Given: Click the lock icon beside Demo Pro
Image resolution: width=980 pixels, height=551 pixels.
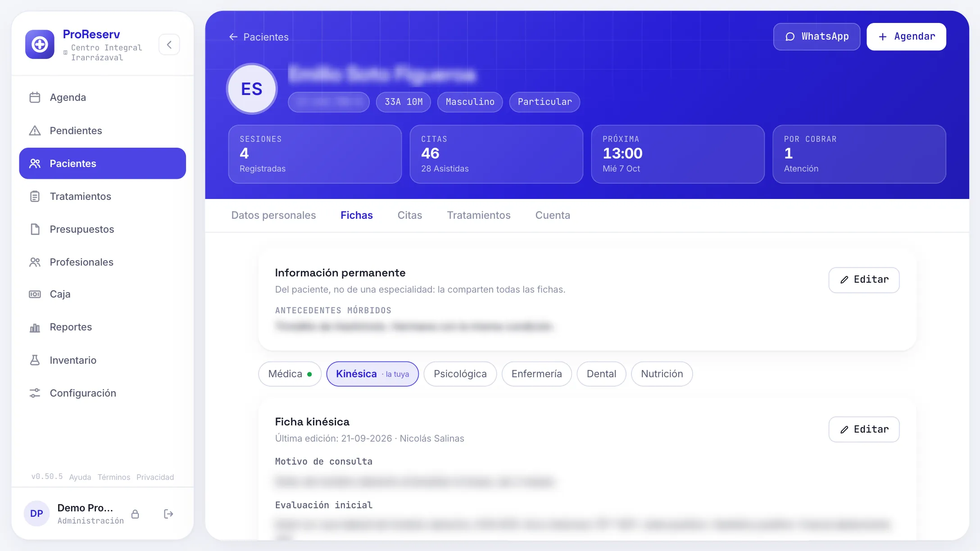Looking at the screenshot, I should (135, 514).
